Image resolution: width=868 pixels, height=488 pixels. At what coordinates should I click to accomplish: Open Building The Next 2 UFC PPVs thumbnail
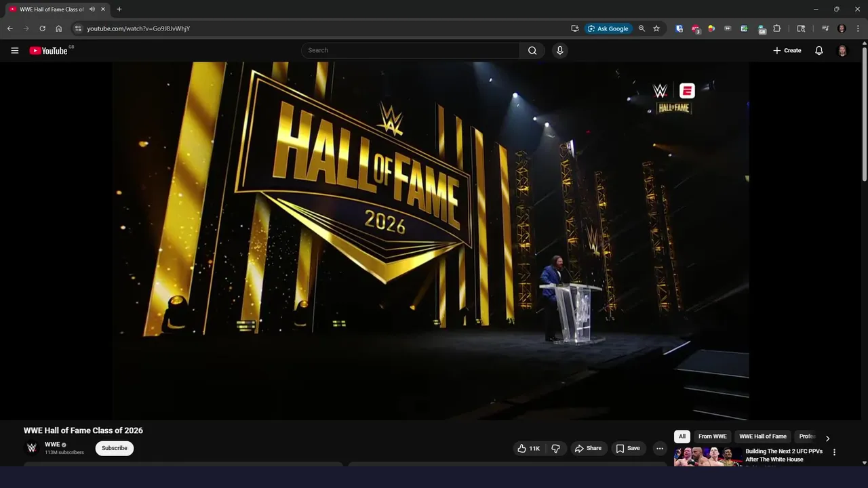pyautogui.click(x=707, y=457)
